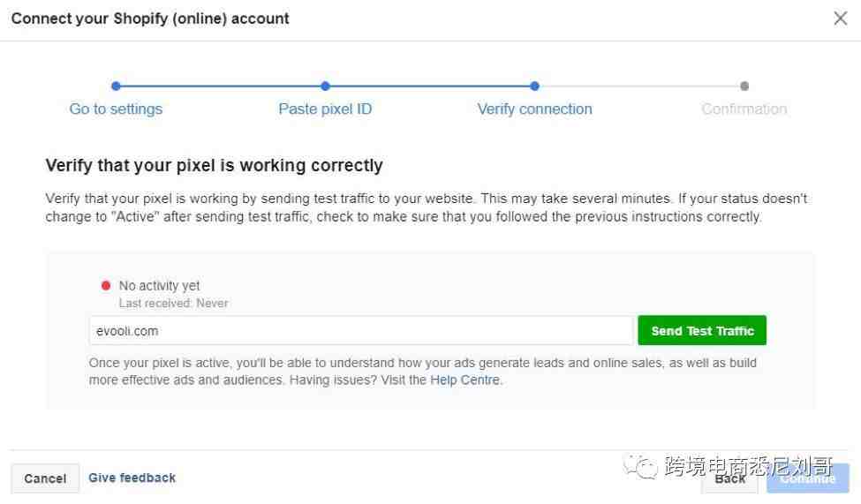Go back to the previous step

[729, 478]
